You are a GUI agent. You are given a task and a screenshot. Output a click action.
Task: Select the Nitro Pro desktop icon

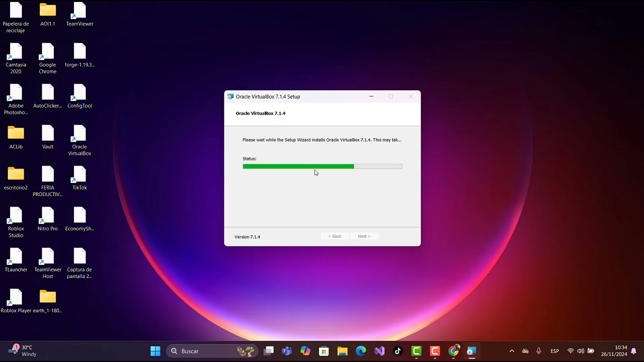[x=48, y=219]
